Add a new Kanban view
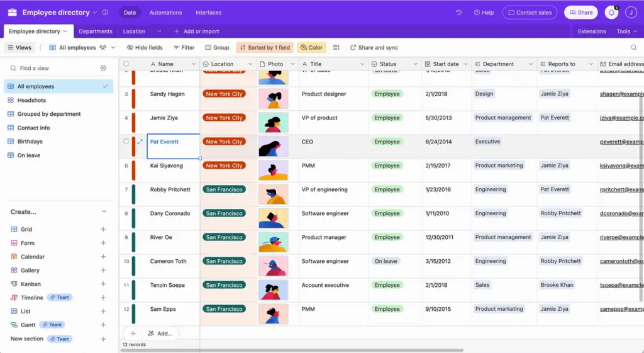The height and width of the screenshot is (353, 644). 103,284
